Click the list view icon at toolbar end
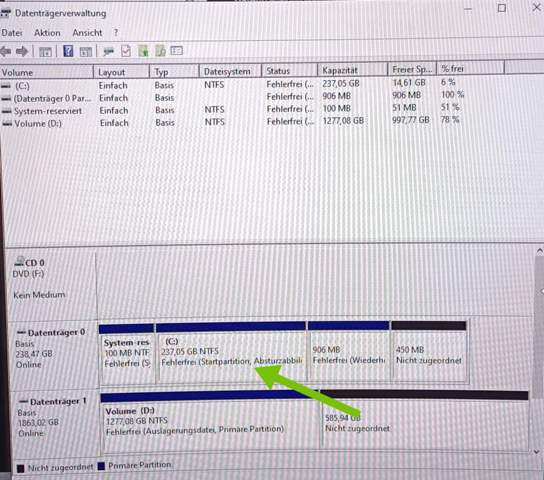Viewport: 544px width, 480px height. coord(177,51)
